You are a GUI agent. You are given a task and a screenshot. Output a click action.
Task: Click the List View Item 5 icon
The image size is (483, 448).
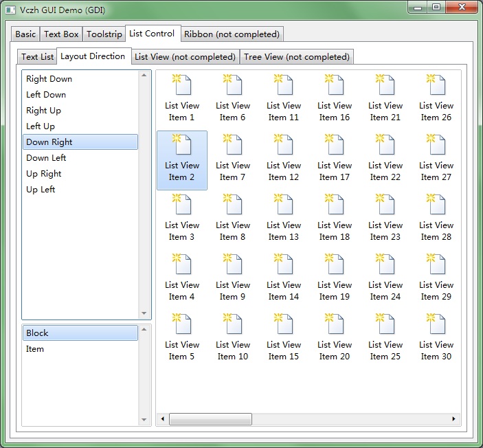[x=182, y=324]
